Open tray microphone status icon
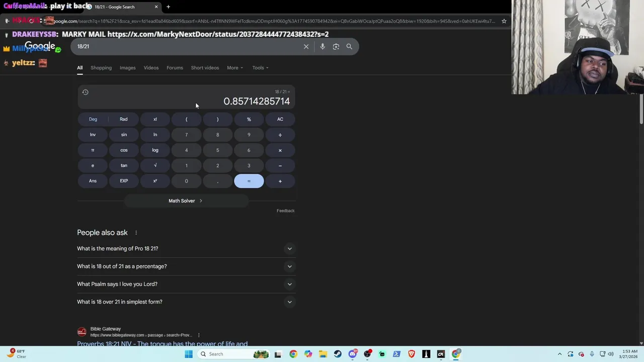This screenshot has height=362, width=644. (592, 354)
